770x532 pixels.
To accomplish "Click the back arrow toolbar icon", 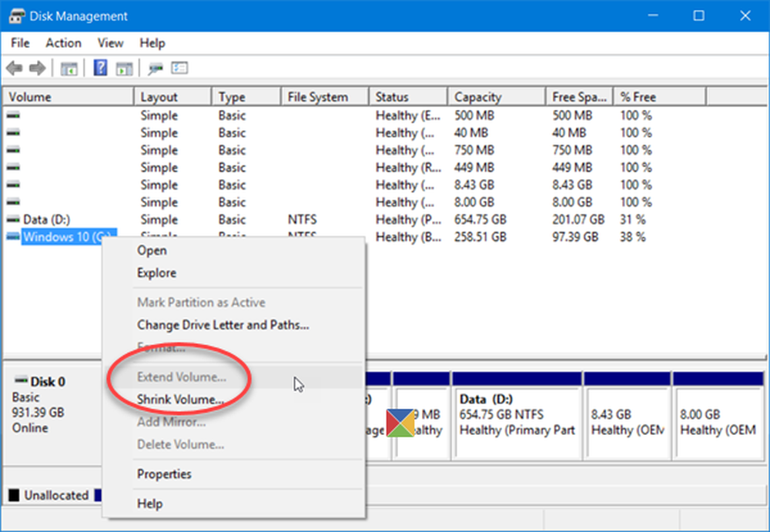I will pyautogui.click(x=14, y=69).
